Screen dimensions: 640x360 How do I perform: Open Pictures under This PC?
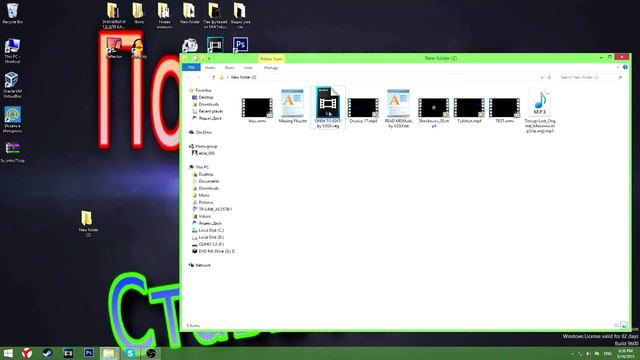click(x=206, y=202)
